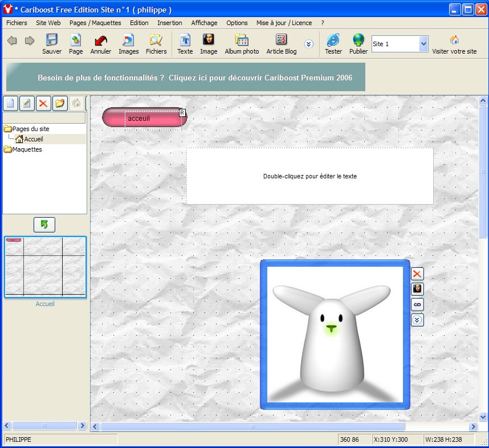489x448 pixels.
Task: Select the pink acceuil button
Action: pyautogui.click(x=144, y=117)
